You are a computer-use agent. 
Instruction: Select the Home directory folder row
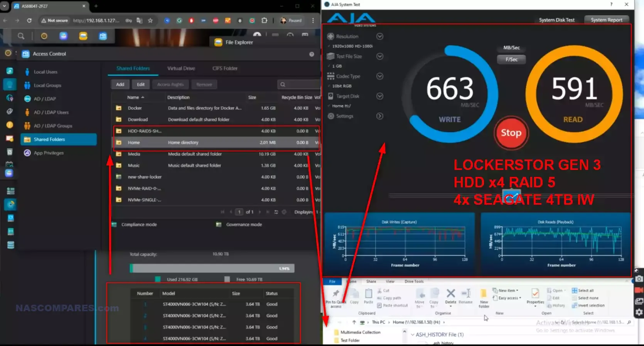click(x=216, y=142)
